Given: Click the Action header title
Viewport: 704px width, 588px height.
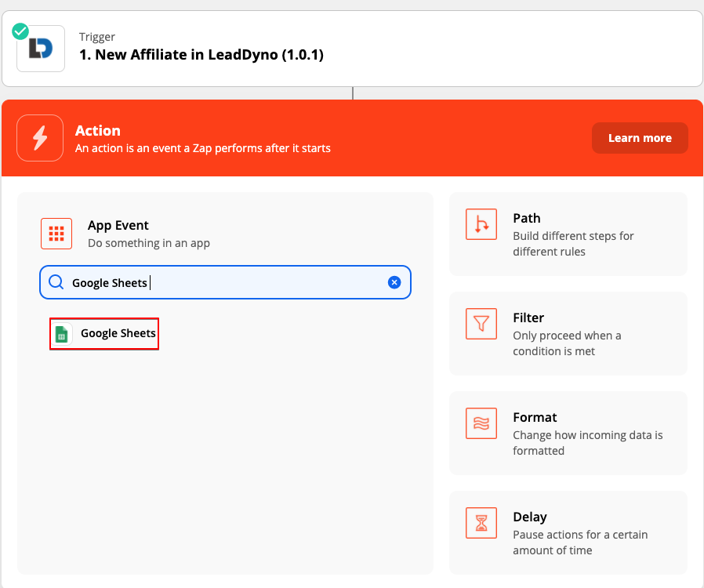Looking at the screenshot, I should tap(98, 131).
